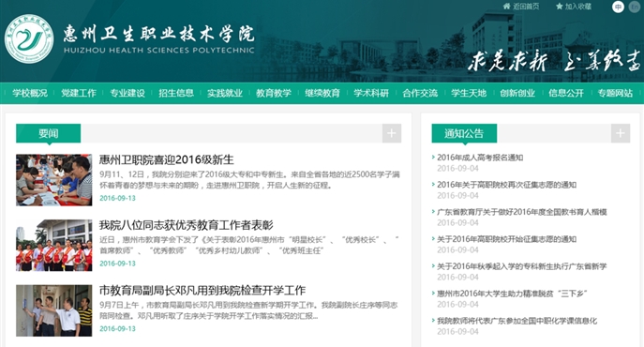
Task: Select the 学术科研 navigation item
Action: pos(371,93)
